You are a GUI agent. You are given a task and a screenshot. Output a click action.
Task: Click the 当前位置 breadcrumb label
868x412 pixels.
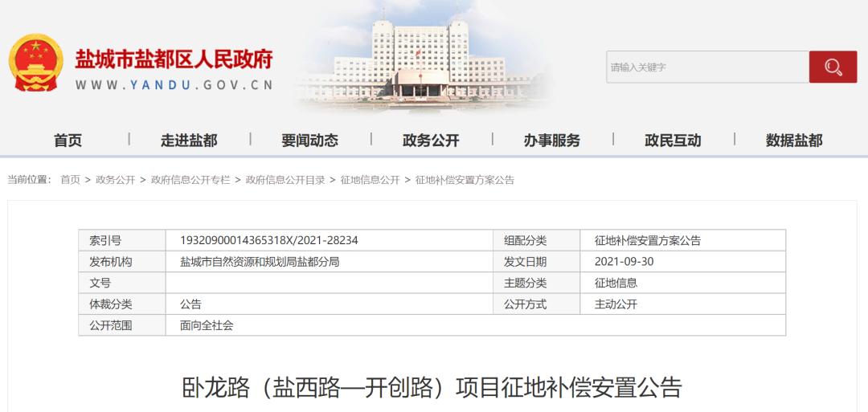point(30,180)
